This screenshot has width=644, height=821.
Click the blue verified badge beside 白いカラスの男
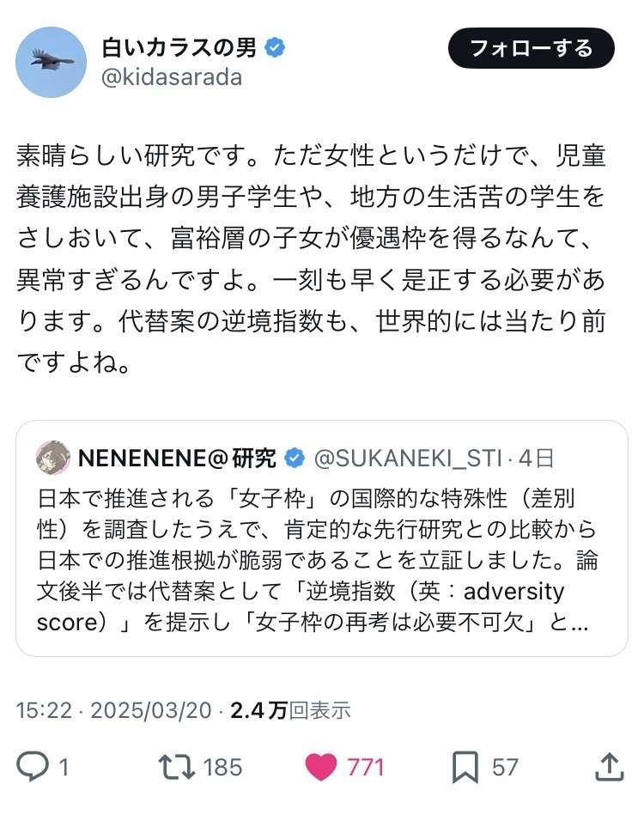point(275,48)
